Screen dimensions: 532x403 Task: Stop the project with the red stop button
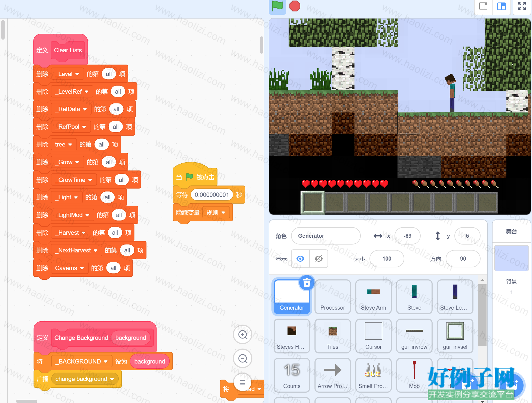pos(295,6)
